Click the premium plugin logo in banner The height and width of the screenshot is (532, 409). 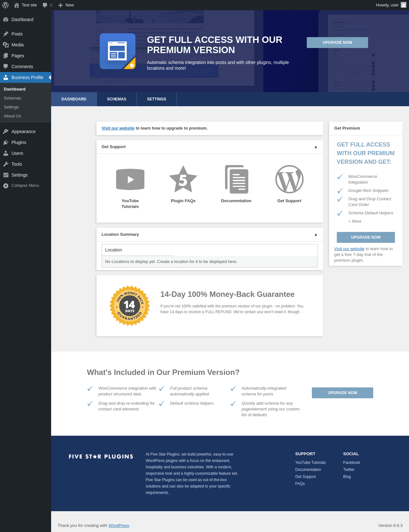(118, 51)
